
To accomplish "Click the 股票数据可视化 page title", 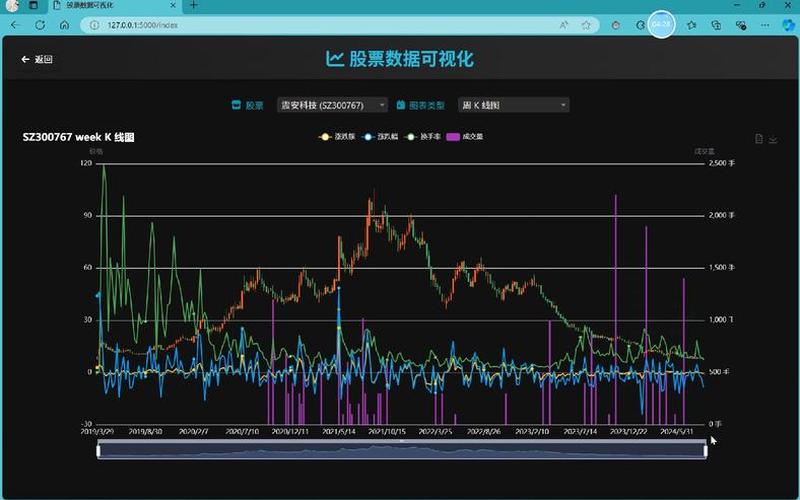I will click(400, 59).
